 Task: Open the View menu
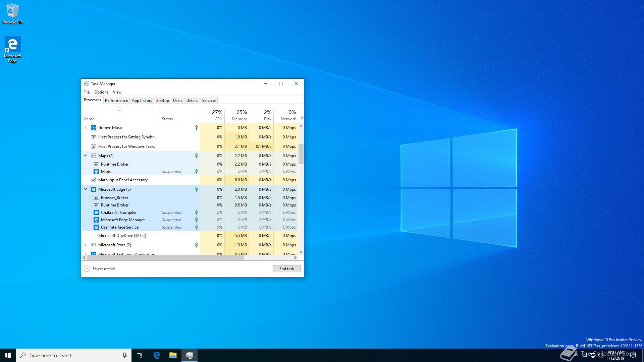tap(117, 92)
